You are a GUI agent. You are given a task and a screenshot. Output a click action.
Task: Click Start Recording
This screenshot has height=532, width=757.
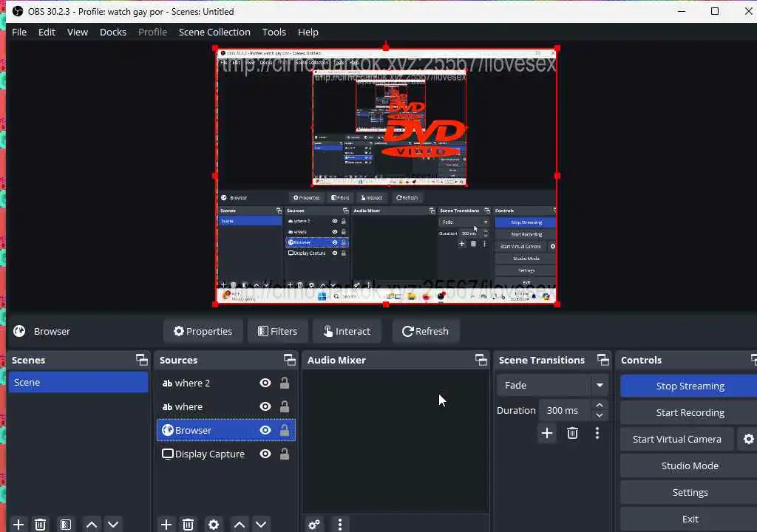(x=690, y=413)
